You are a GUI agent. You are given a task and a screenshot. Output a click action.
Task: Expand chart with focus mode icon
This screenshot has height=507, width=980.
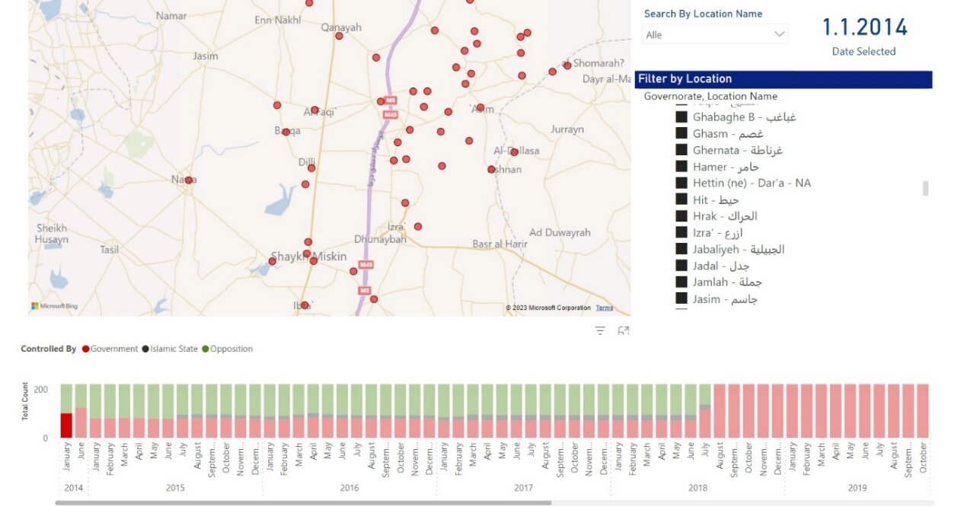[x=624, y=330]
